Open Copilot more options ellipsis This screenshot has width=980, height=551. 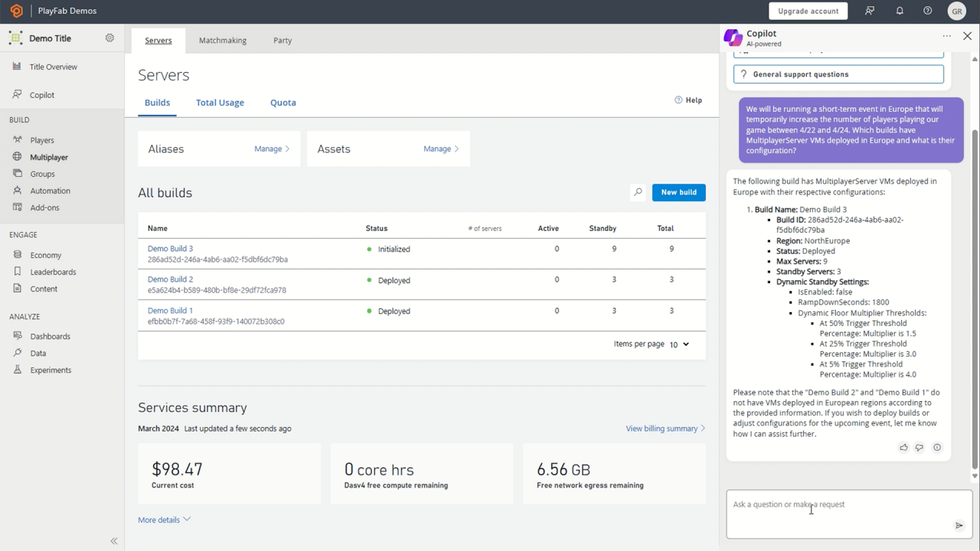coord(947,36)
